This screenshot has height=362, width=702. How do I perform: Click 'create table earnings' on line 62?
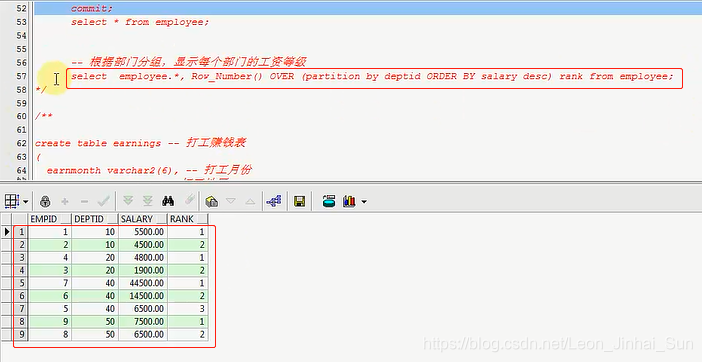[x=98, y=143]
